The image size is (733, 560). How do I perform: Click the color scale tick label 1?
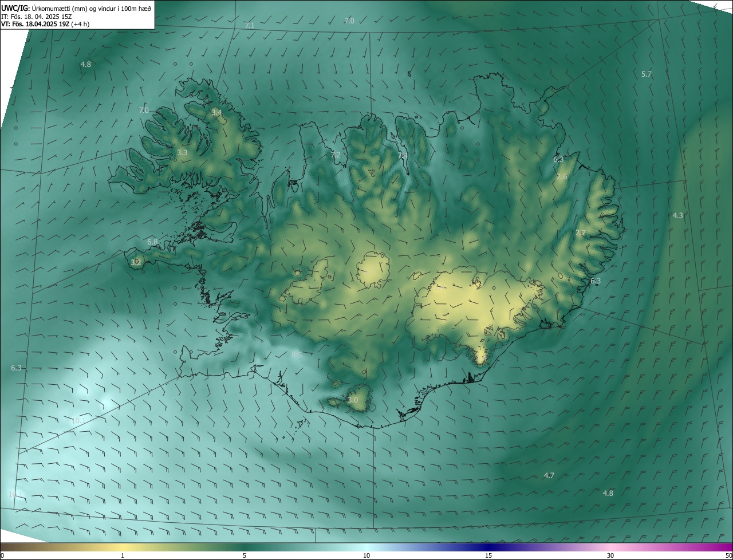123,555
